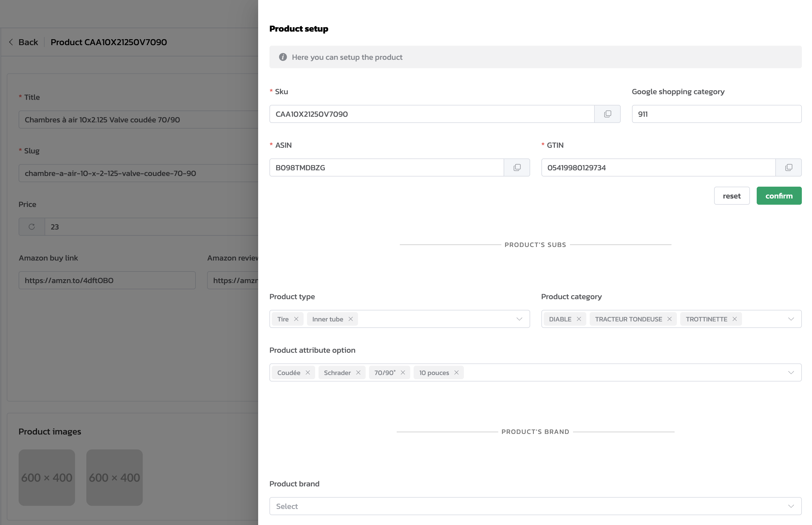Click the price refresh icon
This screenshot has width=812, height=525.
[32, 227]
